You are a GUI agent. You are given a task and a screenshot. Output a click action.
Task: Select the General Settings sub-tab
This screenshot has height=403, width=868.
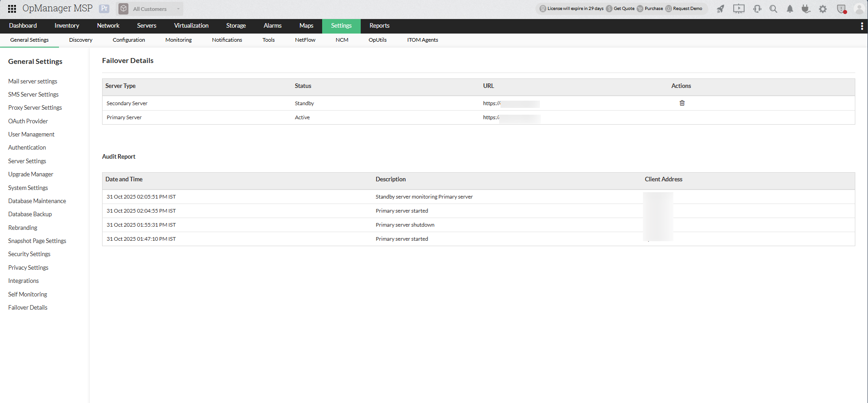29,40
